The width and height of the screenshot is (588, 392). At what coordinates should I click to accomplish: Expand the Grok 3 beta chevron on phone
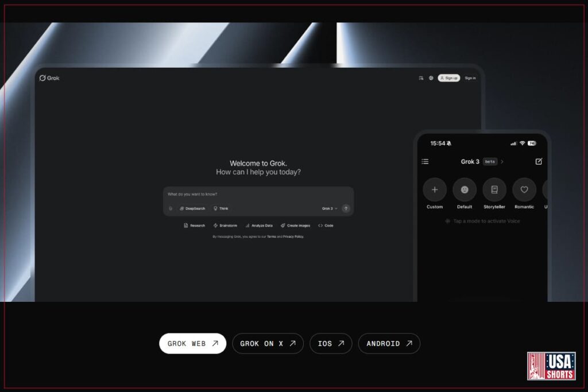(x=502, y=161)
